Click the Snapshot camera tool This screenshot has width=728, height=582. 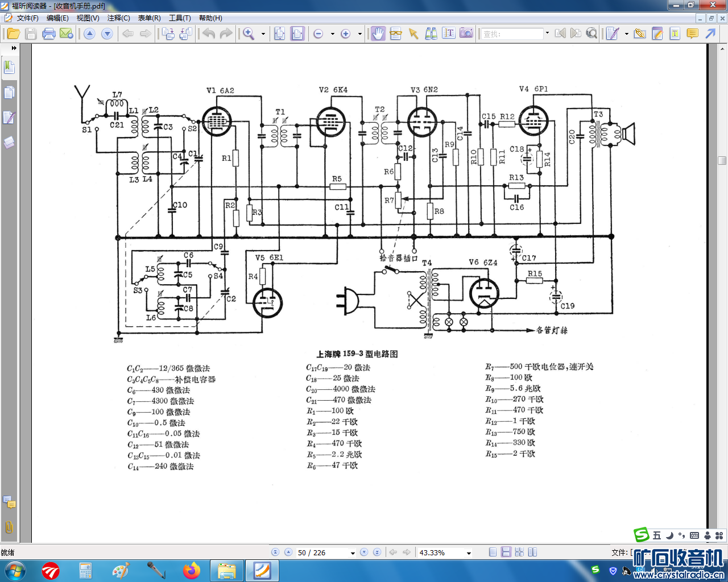(x=466, y=34)
